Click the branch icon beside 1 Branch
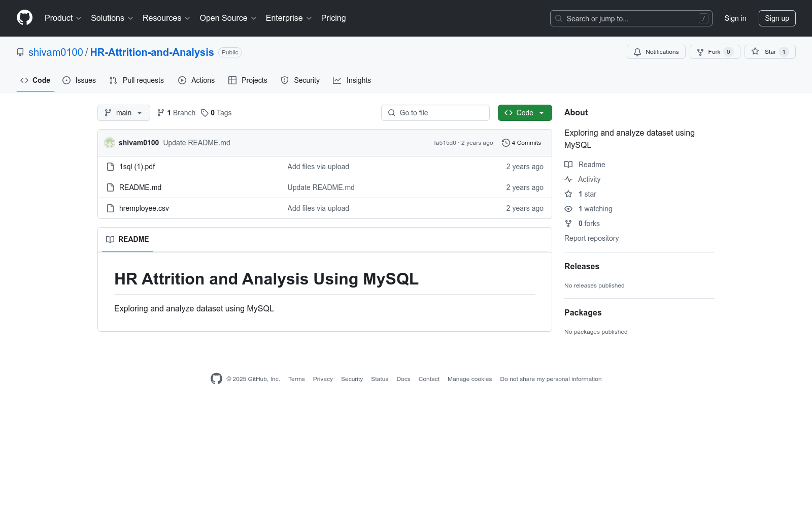Viewport: 812px width, 508px height. (161, 113)
